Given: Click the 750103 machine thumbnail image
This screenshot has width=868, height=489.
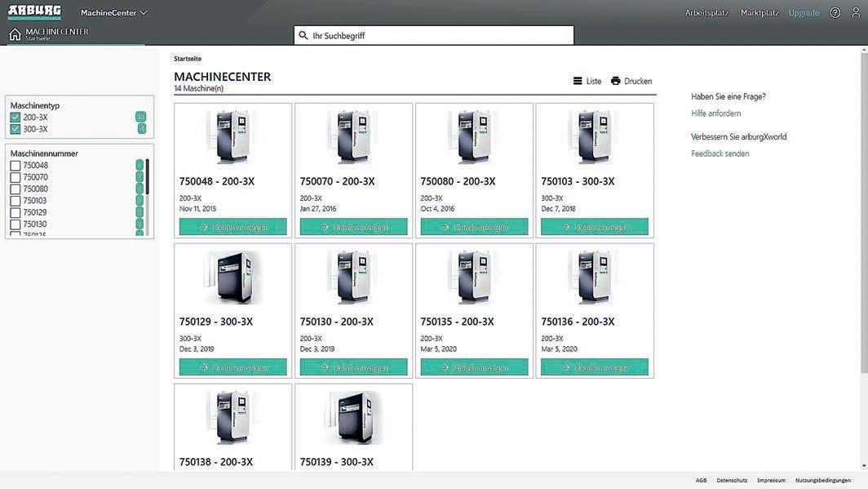Looking at the screenshot, I should click(x=595, y=137).
